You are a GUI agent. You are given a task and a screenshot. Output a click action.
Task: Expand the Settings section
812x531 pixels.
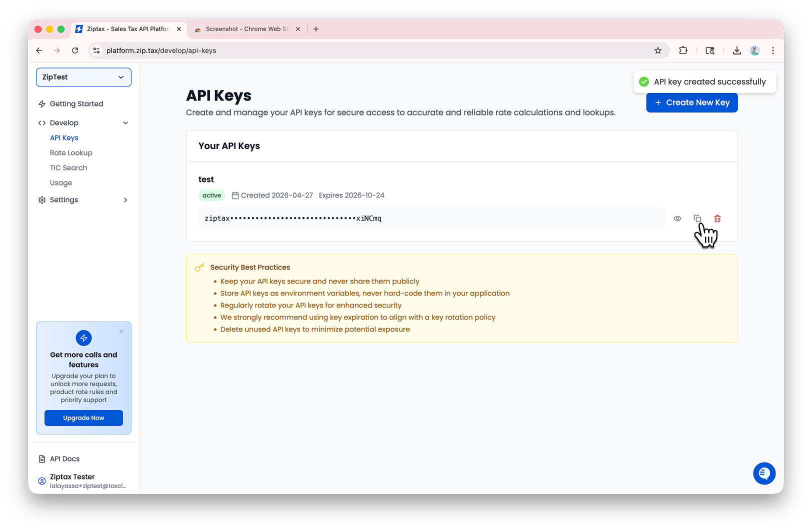125,199
